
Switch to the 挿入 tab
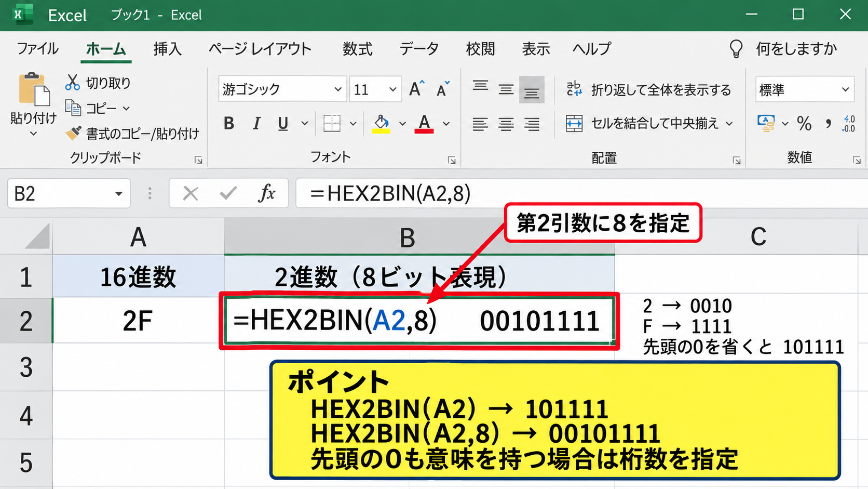click(168, 49)
